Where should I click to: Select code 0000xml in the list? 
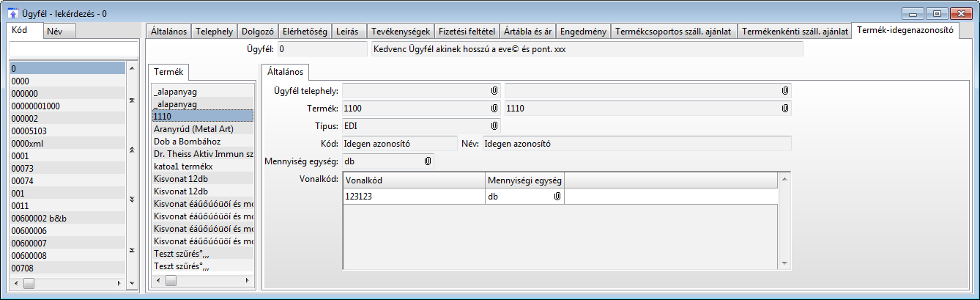(x=67, y=143)
